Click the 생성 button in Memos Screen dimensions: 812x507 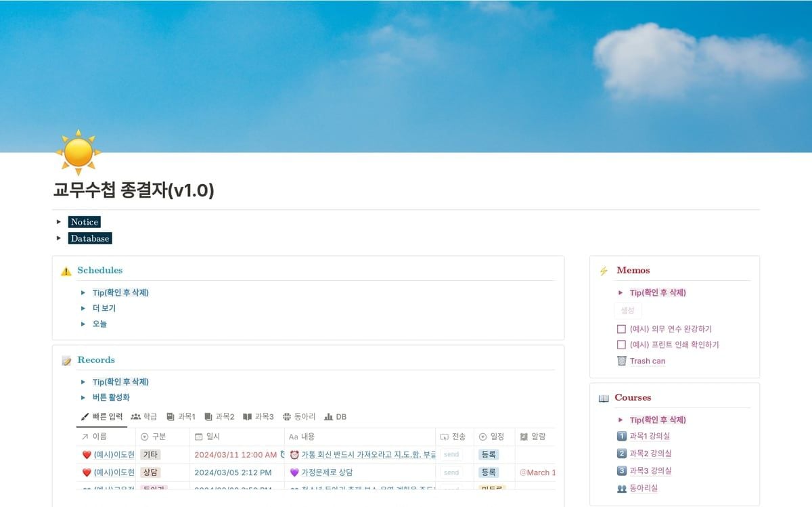point(628,310)
